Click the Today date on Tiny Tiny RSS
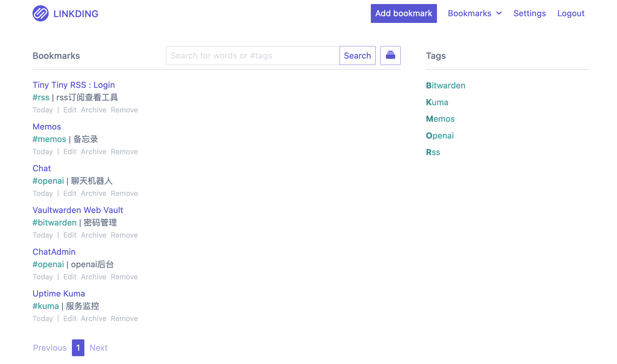Screen dimensions: 617x364 pyautogui.click(x=43, y=110)
